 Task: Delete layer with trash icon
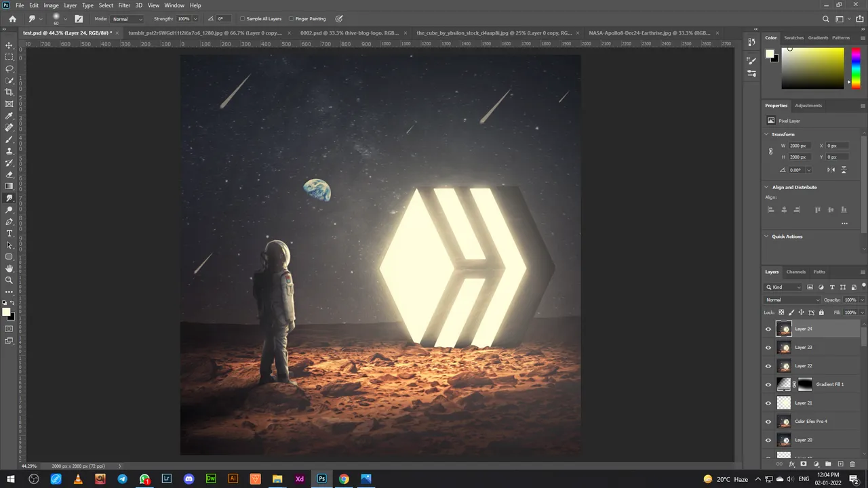click(852, 464)
